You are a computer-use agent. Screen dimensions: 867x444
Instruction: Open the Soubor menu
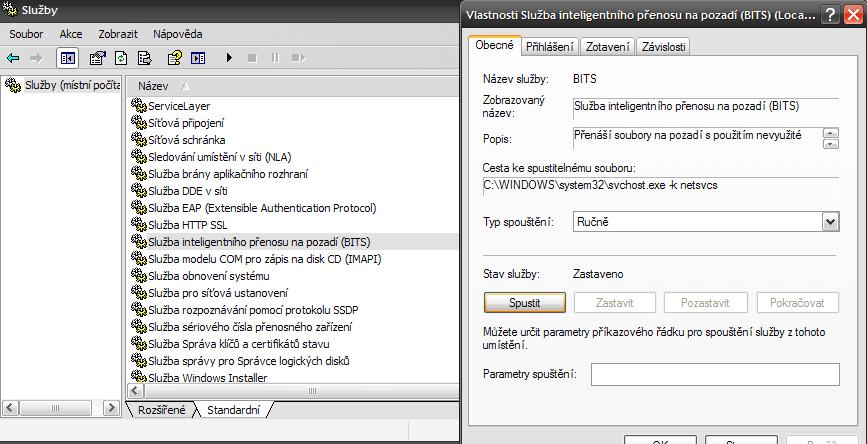coord(26,34)
